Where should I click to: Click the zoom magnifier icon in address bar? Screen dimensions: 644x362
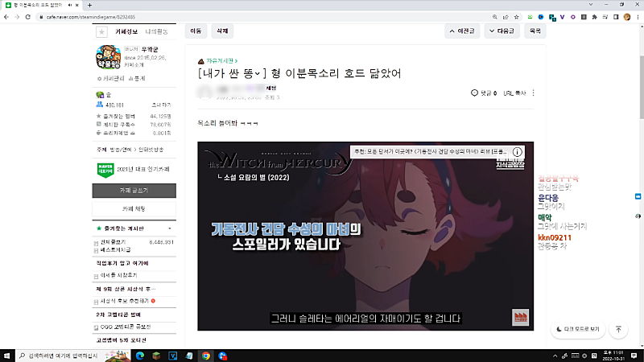tap(495, 17)
